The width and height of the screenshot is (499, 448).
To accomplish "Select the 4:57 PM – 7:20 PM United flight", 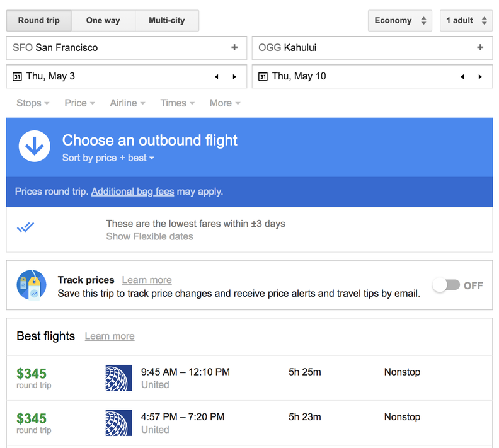I will click(249, 423).
